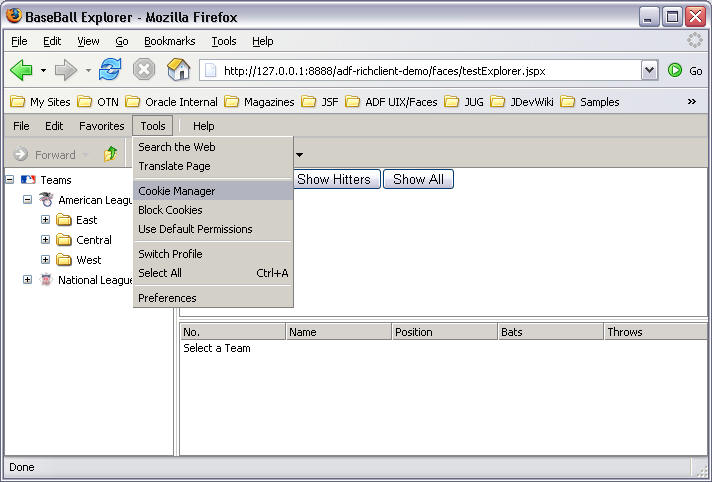This screenshot has height=482, width=712.
Task: Expand the West division node
Action: pos(45,260)
